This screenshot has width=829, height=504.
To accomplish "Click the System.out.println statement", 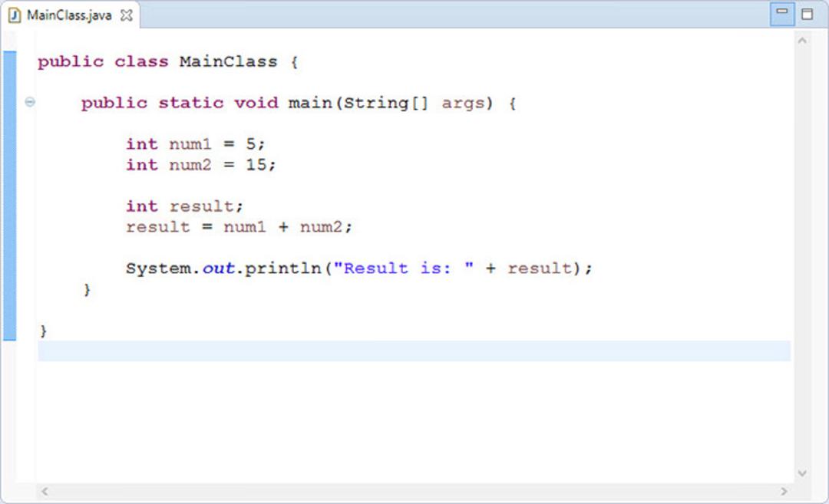I will [x=359, y=268].
